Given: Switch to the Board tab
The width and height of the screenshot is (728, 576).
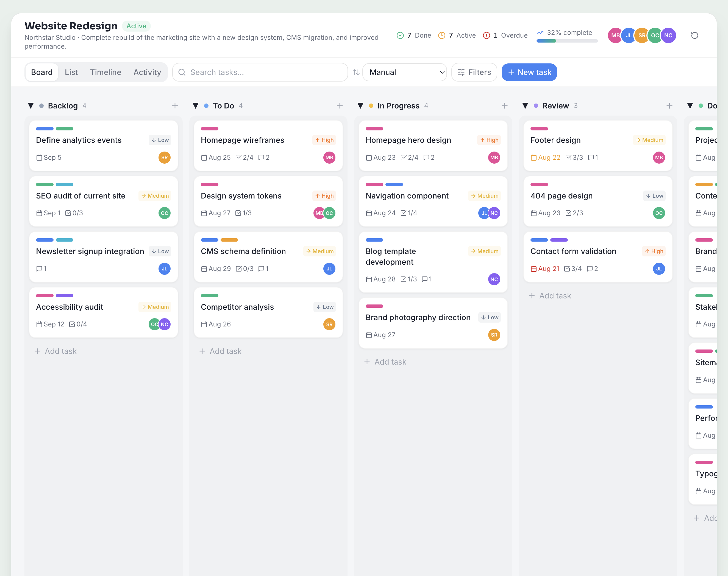Looking at the screenshot, I should pos(42,72).
